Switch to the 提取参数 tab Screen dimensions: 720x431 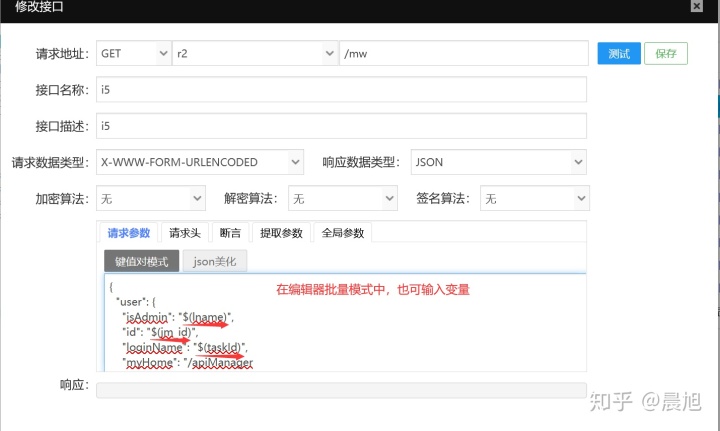pyautogui.click(x=281, y=233)
